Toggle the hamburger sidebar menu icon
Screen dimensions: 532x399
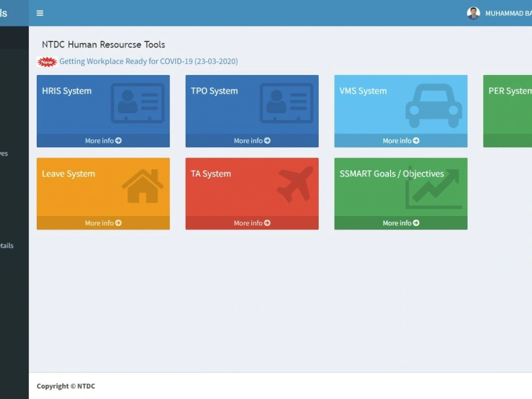[x=40, y=13]
